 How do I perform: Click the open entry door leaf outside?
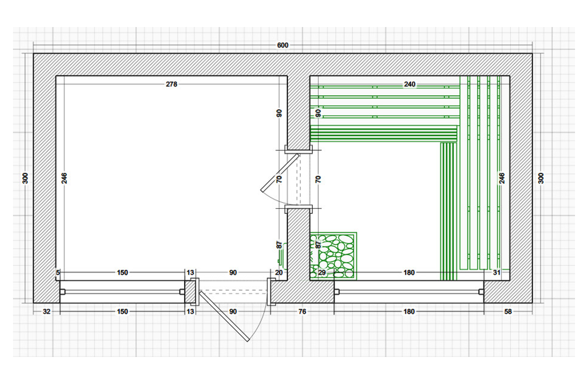coord(224,315)
